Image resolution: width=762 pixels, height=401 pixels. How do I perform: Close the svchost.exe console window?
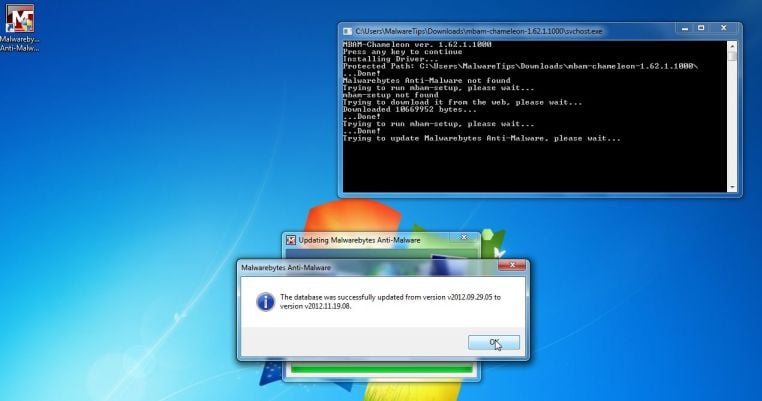click(x=724, y=28)
